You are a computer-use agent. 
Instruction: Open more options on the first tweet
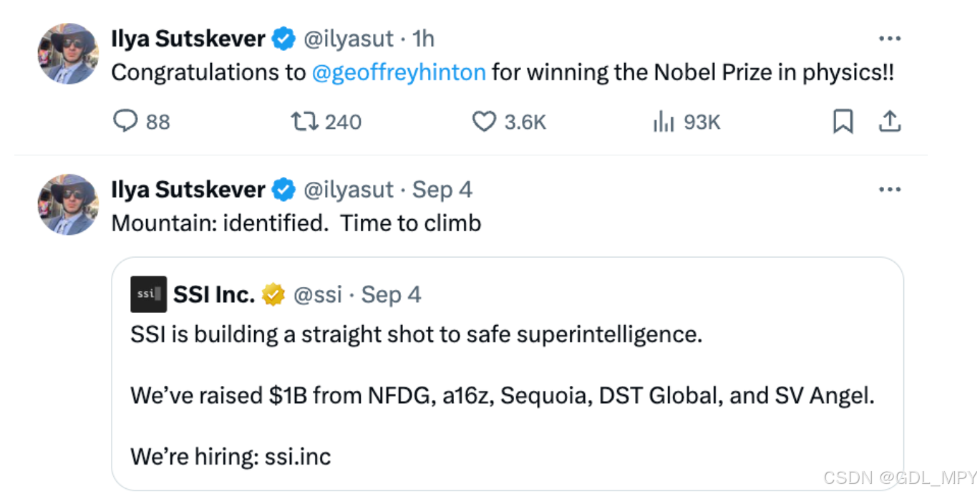point(889,39)
